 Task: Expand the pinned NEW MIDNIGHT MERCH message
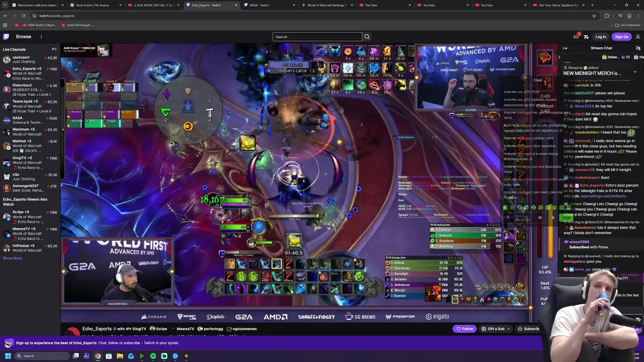point(634,72)
